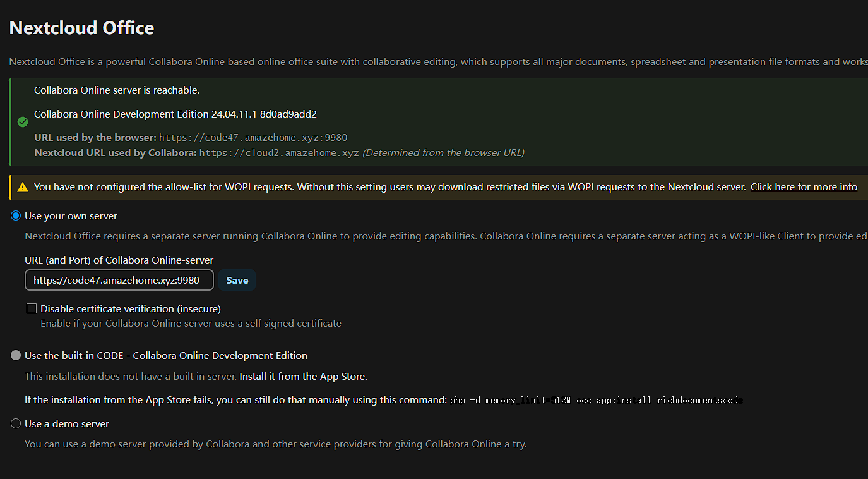This screenshot has width=868, height=479.
Task: Click inside the Collabora Online-server URL field
Action: (x=119, y=280)
